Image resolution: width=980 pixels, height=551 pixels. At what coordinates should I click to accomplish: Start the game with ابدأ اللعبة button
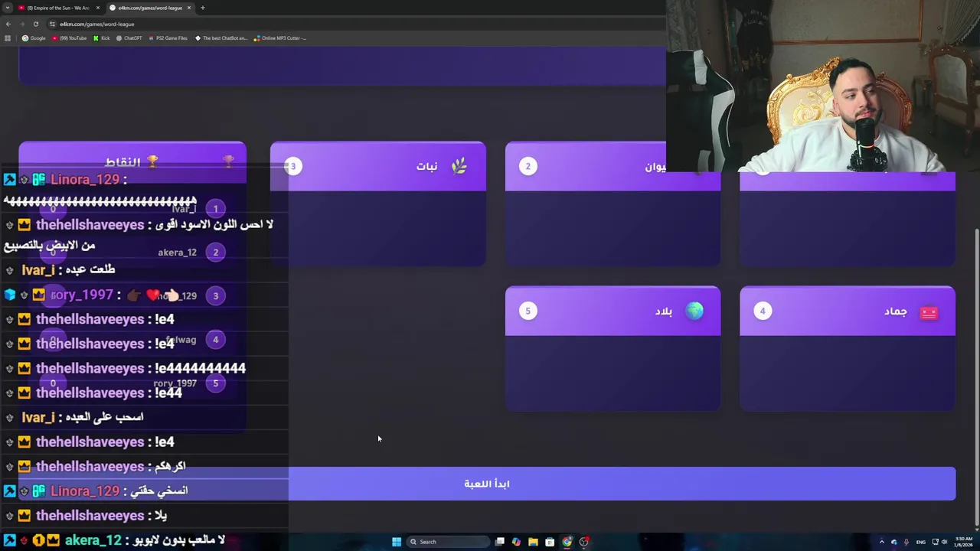(x=487, y=484)
